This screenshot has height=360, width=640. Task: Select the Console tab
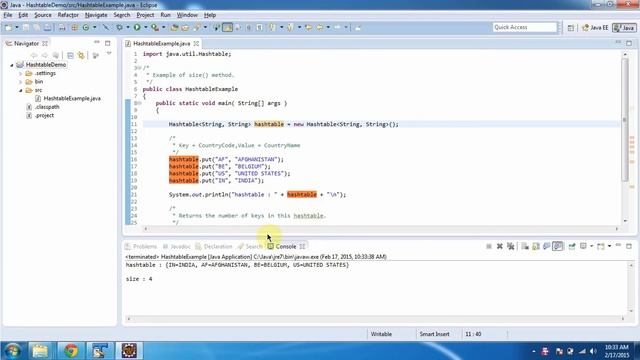click(286, 247)
